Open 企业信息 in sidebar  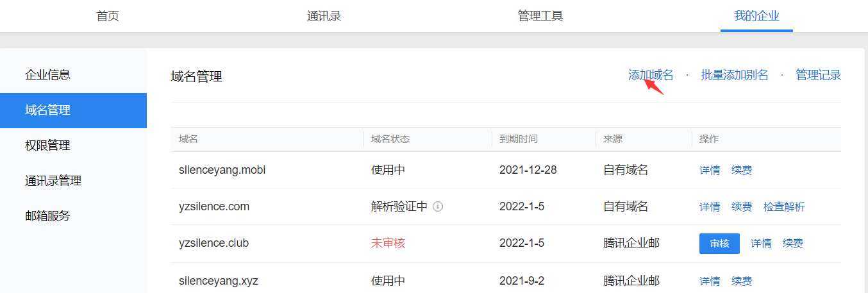point(47,75)
